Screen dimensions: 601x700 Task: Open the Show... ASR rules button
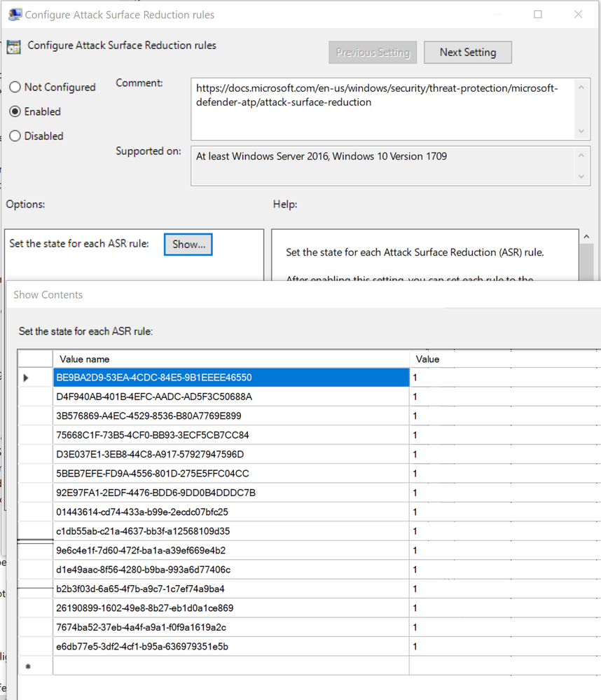[x=188, y=245]
